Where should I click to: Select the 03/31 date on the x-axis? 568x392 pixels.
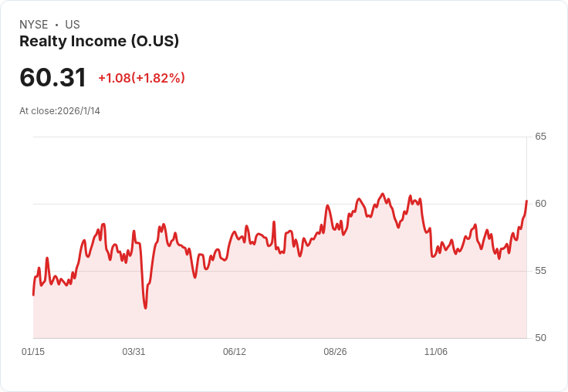pyautogui.click(x=134, y=351)
